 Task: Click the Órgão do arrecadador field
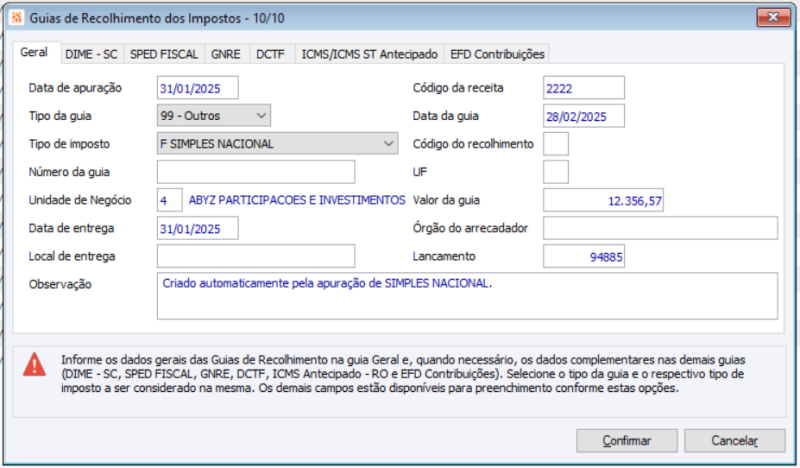pos(661,228)
